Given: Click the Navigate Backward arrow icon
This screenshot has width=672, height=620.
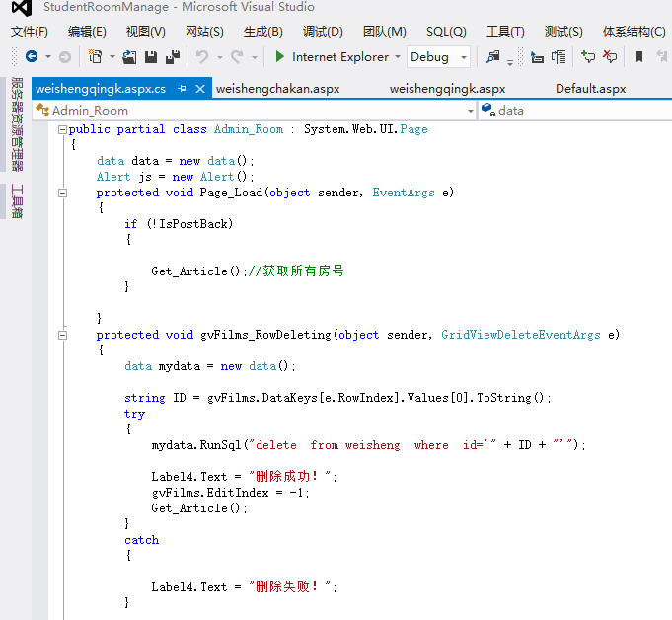Looking at the screenshot, I should pos(32,56).
